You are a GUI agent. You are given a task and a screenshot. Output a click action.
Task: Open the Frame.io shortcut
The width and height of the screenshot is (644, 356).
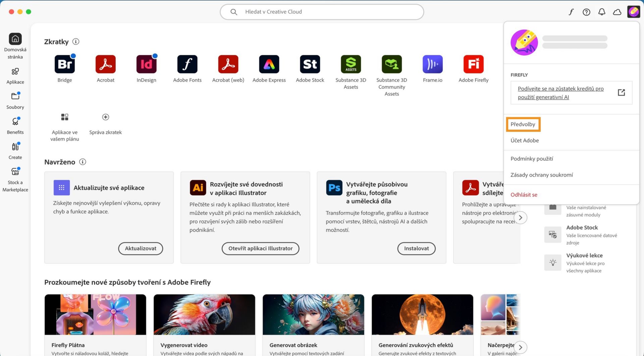pyautogui.click(x=432, y=64)
